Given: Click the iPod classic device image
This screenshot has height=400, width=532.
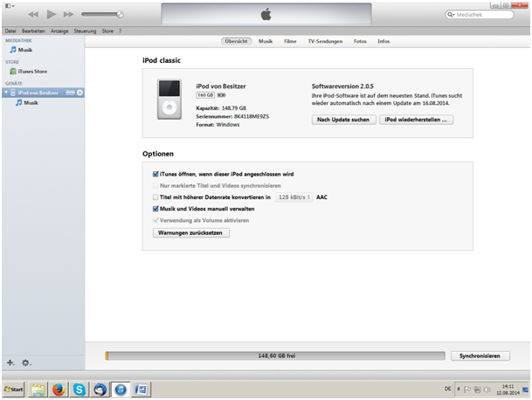Looking at the screenshot, I should [169, 99].
